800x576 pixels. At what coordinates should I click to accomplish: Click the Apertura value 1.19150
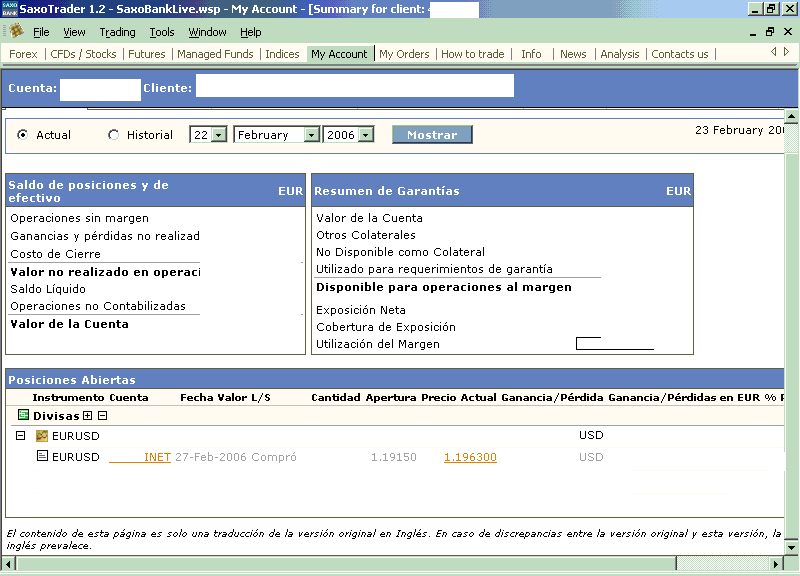[393, 457]
